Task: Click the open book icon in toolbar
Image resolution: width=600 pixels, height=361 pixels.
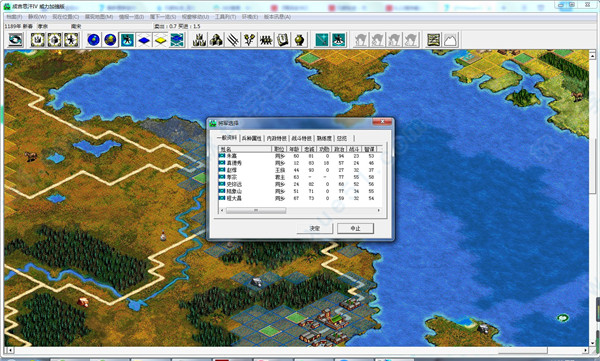Action: pos(283,40)
